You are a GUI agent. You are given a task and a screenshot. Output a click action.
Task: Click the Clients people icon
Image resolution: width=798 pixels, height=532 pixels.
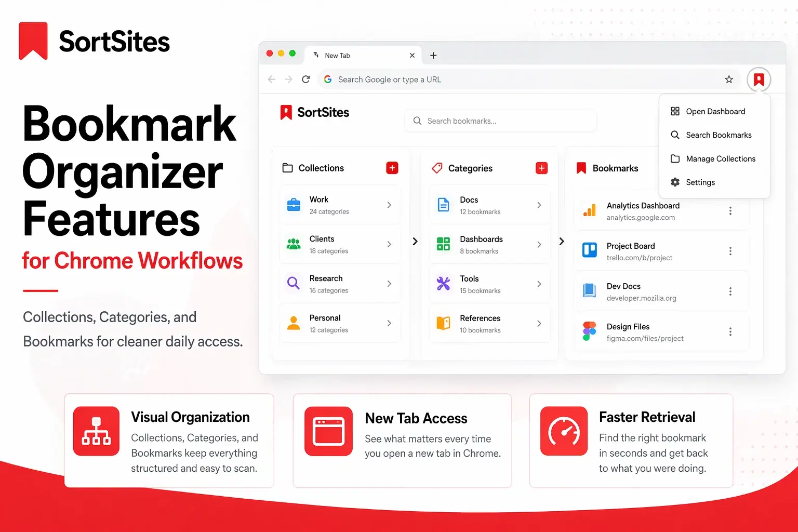(x=294, y=244)
